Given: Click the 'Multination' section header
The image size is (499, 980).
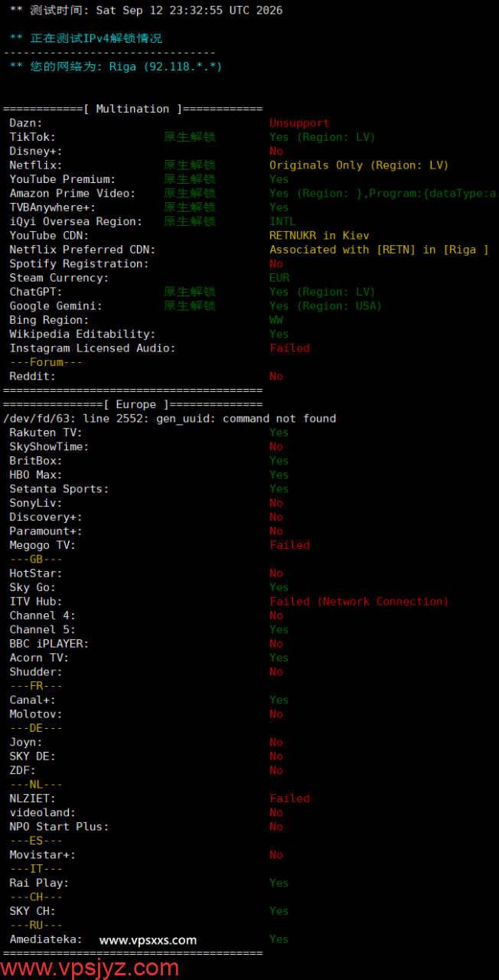Looking at the screenshot, I should 132,109.
